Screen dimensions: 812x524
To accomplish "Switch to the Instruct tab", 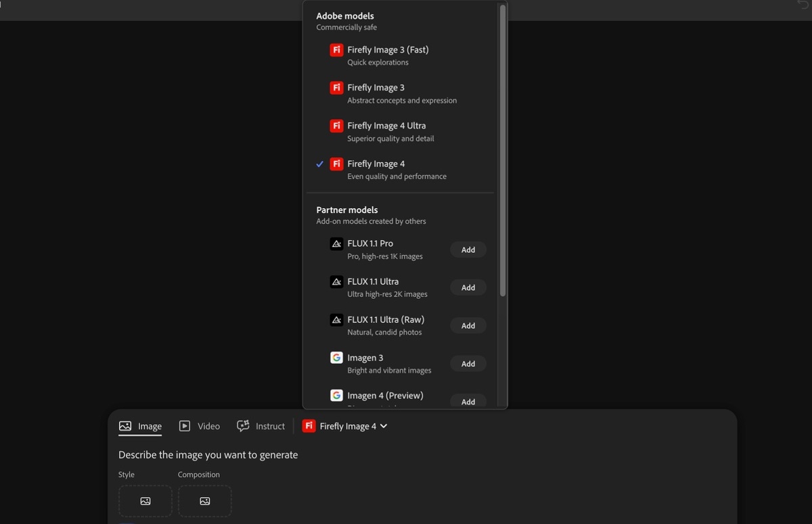I will [261, 426].
